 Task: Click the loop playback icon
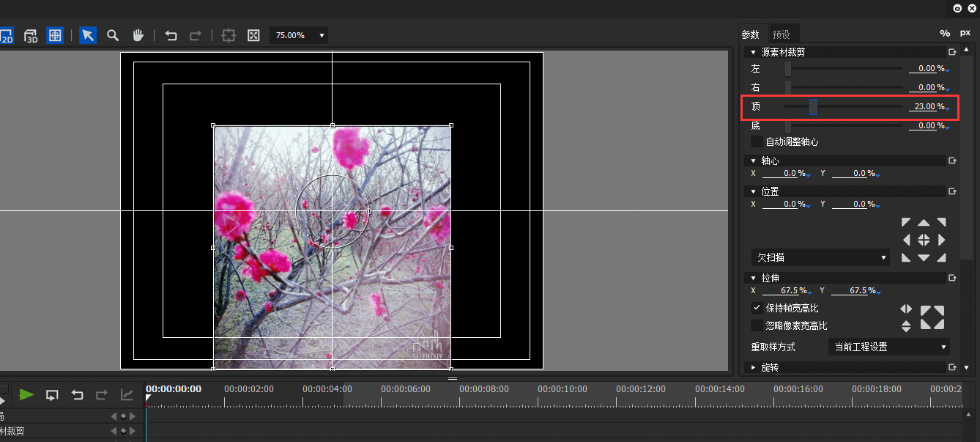coord(52,395)
